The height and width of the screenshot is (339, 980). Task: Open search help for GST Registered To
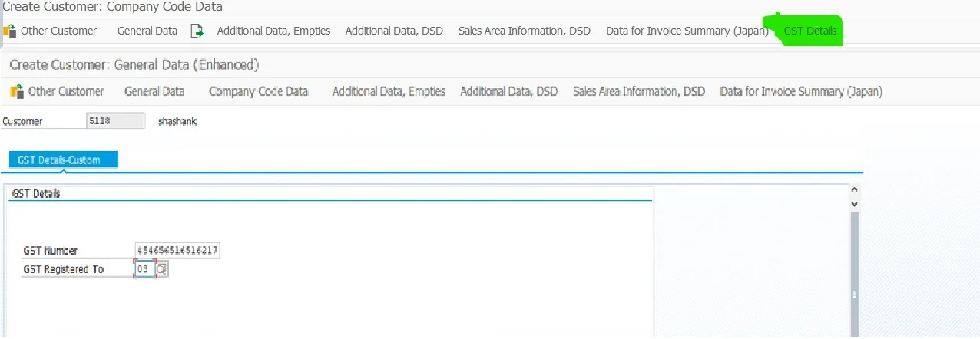[x=162, y=269]
